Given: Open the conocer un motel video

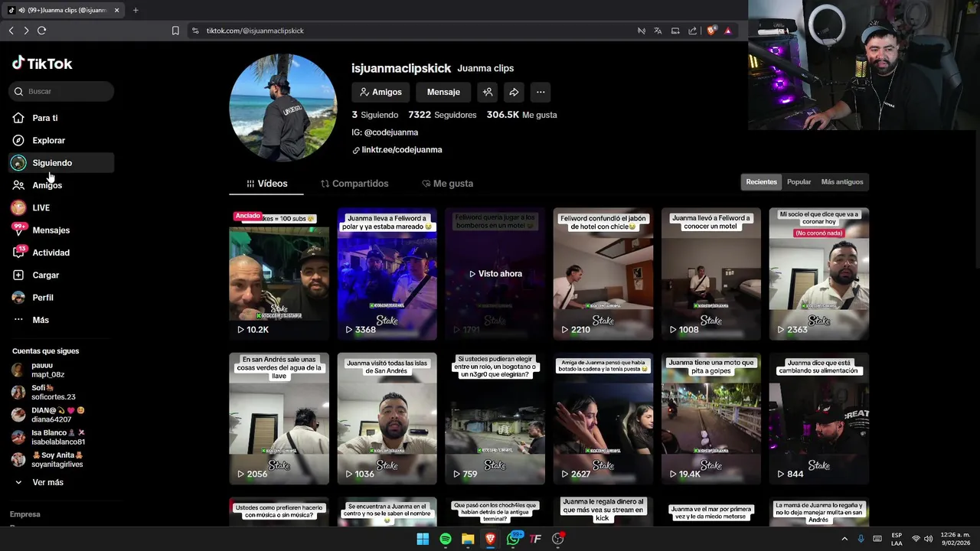Looking at the screenshot, I should [711, 274].
